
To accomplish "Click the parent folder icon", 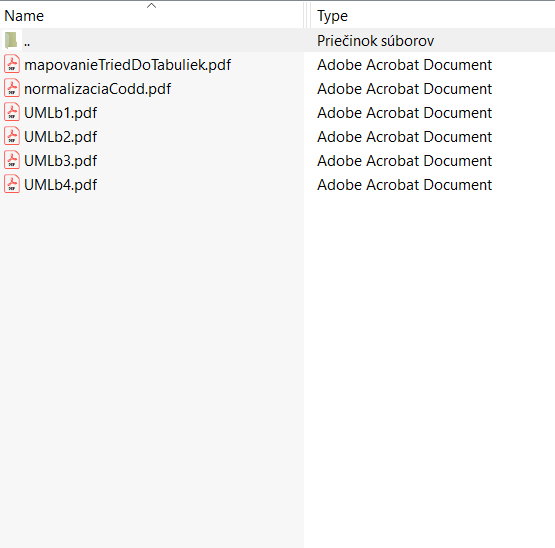I will pos(11,40).
